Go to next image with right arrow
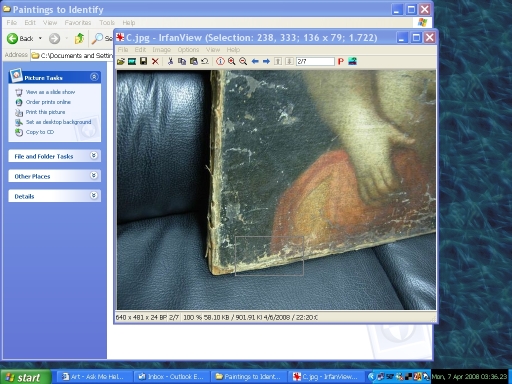512x384 pixels. tap(266, 61)
